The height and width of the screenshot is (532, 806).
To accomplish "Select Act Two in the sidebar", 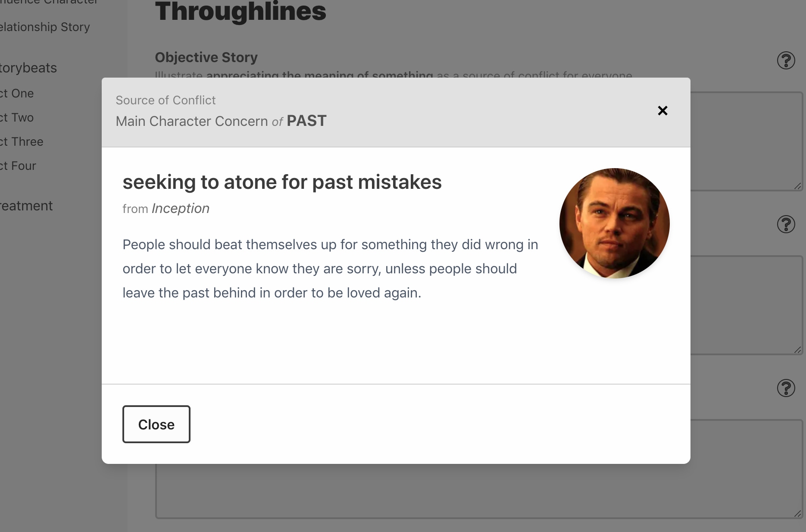I will (x=17, y=118).
